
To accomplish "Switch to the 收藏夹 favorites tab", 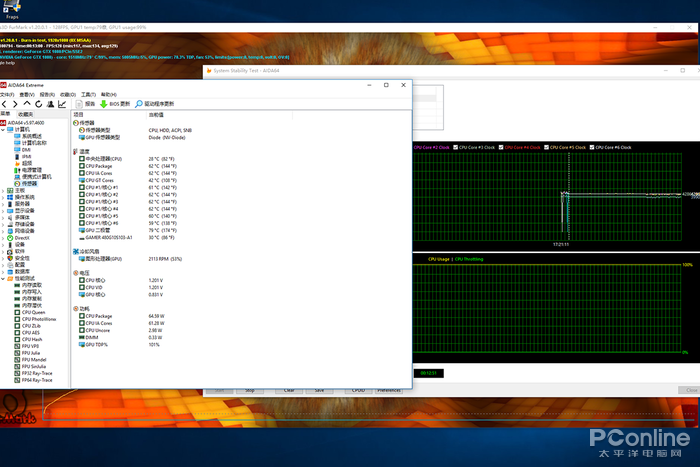I will [x=26, y=114].
